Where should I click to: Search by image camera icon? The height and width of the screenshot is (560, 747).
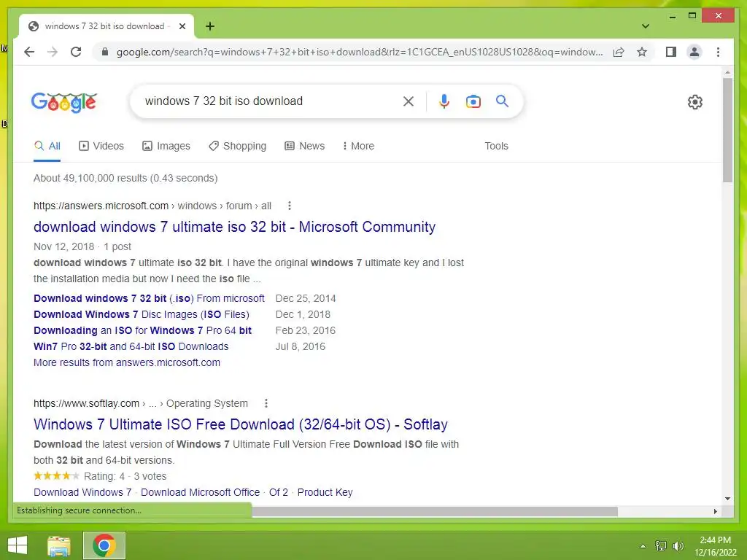coord(473,101)
